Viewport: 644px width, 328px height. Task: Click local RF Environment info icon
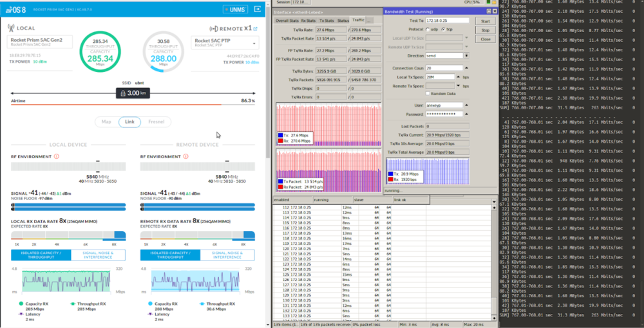pos(57,156)
